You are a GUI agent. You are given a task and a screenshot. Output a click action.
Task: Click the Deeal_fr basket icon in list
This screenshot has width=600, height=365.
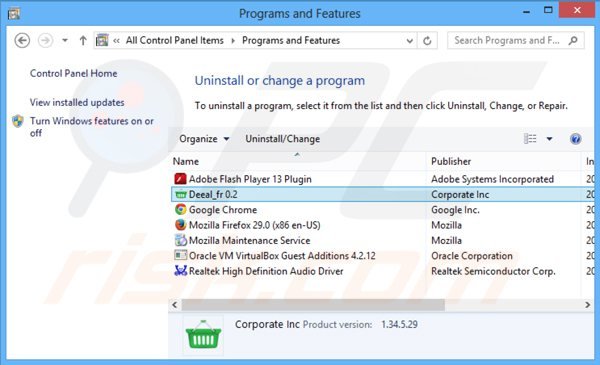[x=180, y=194]
